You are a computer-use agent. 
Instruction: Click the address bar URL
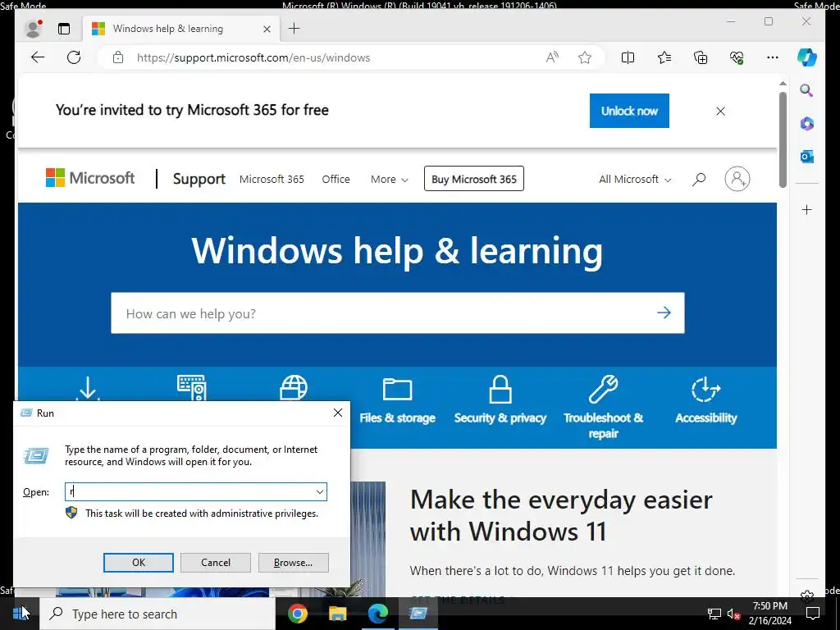tap(253, 58)
